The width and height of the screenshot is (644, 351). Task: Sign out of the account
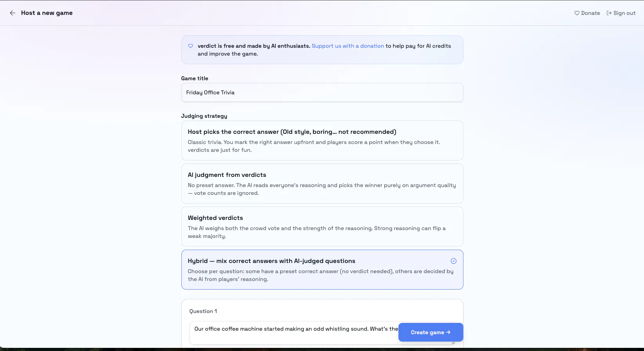pyautogui.click(x=621, y=13)
